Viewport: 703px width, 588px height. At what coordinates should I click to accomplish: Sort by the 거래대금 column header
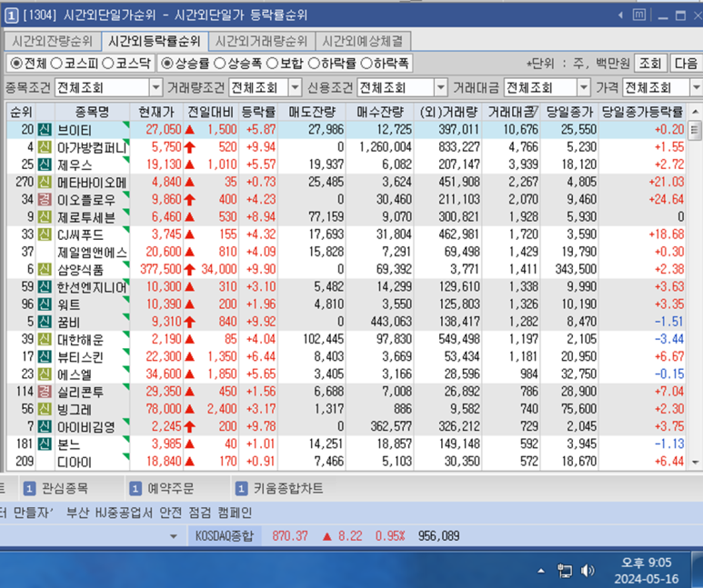click(511, 112)
